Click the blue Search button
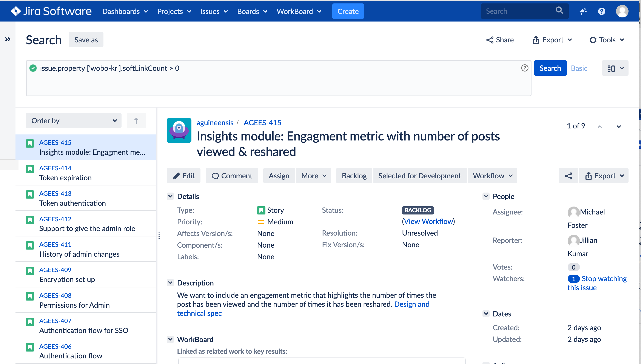 tap(550, 68)
